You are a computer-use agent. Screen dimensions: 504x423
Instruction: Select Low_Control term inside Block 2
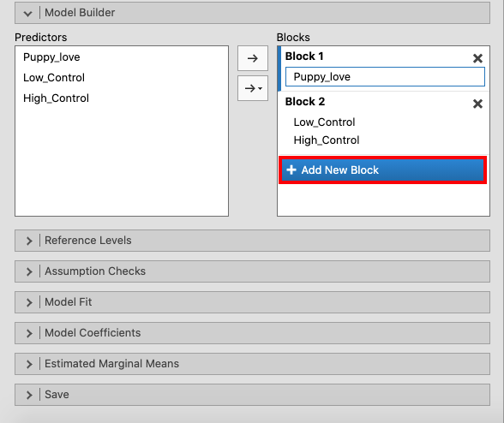(x=324, y=122)
